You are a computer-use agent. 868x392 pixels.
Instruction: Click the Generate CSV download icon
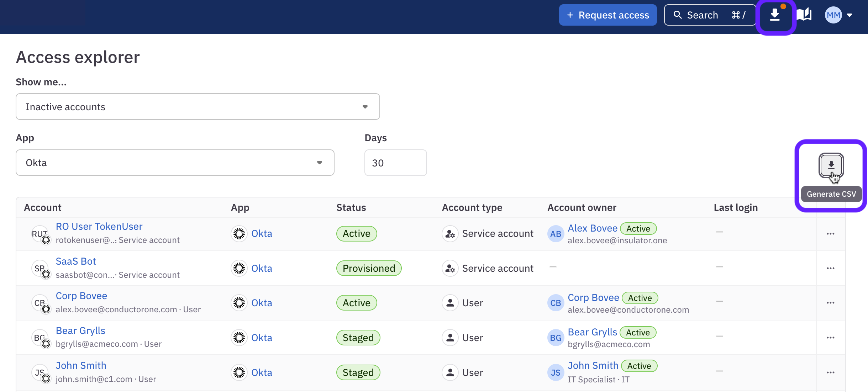coord(831,165)
